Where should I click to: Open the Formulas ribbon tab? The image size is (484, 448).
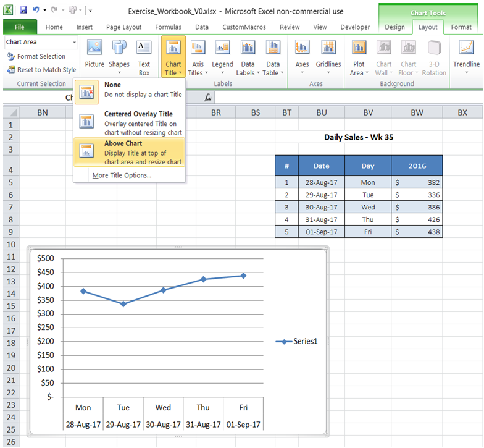(168, 27)
